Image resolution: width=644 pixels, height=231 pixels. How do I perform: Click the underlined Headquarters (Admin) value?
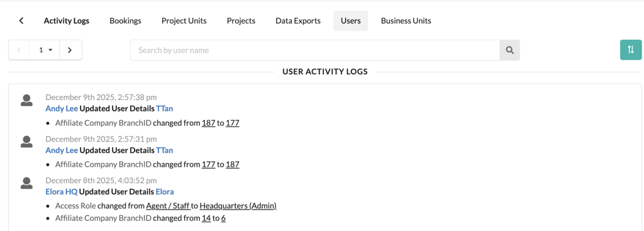point(238,206)
